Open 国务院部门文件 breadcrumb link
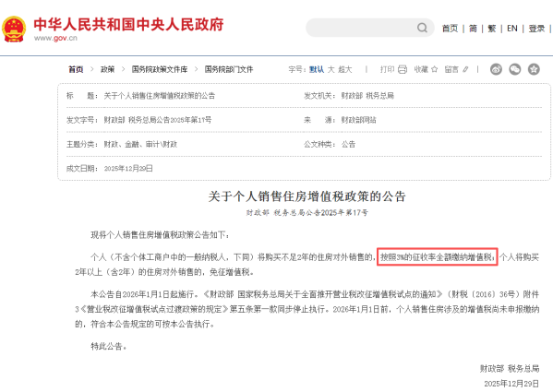Viewport: 553px width, 392px height. click(229, 69)
